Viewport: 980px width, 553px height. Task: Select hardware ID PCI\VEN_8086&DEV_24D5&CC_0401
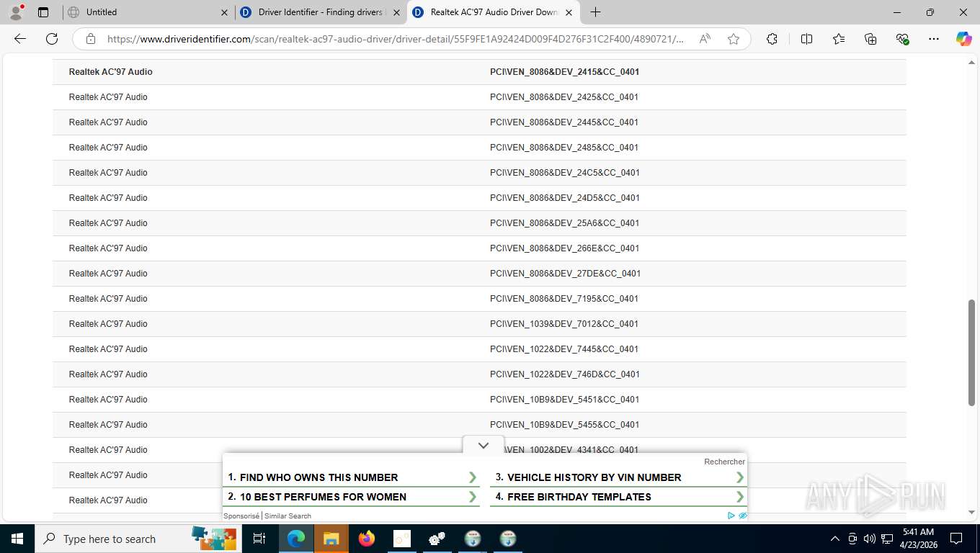[x=565, y=198]
